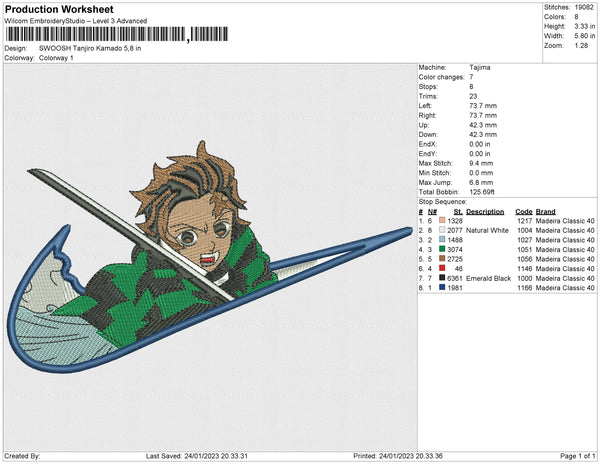600x464 pixels.
Task: Click the 'N#' column header
Action: point(432,212)
